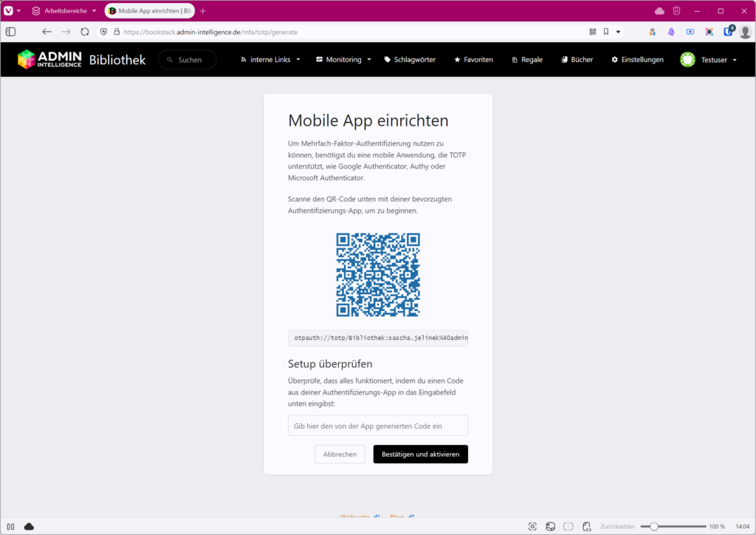Viewport: 756px width, 535px height.
Task: Switch to the Mobile App einrichten tab
Action: tap(148, 10)
